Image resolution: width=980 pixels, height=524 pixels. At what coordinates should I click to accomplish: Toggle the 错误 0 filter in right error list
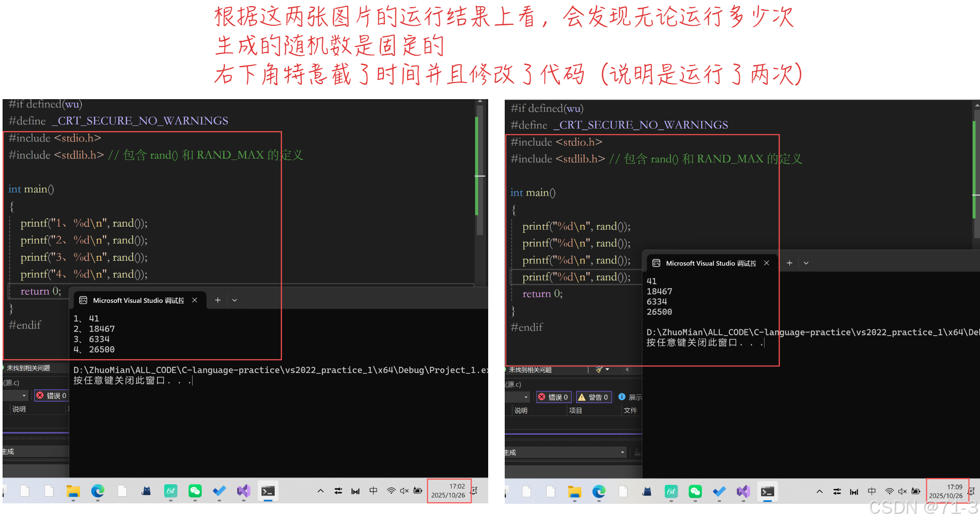click(x=553, y=397)
